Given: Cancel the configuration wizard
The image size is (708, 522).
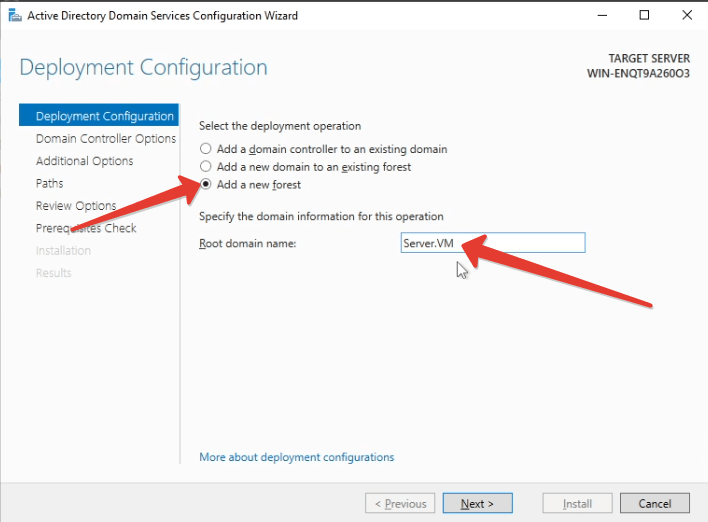Looking at the screenshot, I should pyautogui.click(x=655, y=503).
